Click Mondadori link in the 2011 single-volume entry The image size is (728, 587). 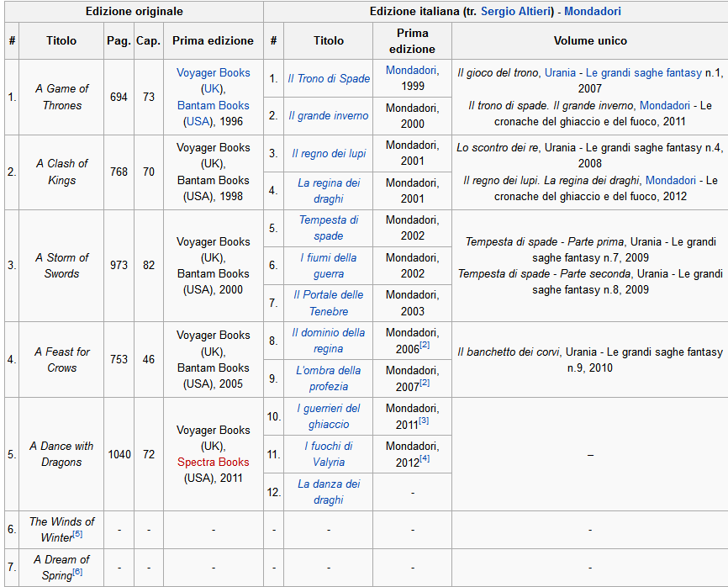click(x=665, y=105)
